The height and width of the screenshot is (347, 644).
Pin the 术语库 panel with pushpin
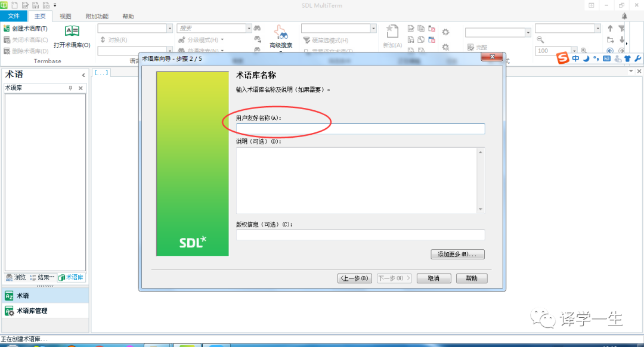coord(70,88)
